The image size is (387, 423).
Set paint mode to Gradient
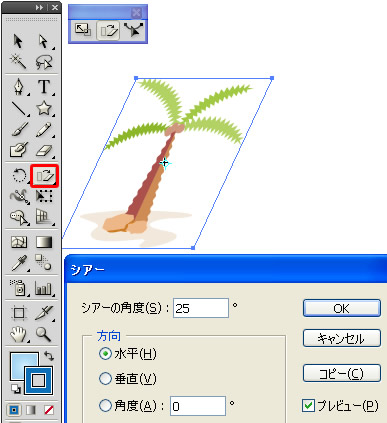[31, 410]
